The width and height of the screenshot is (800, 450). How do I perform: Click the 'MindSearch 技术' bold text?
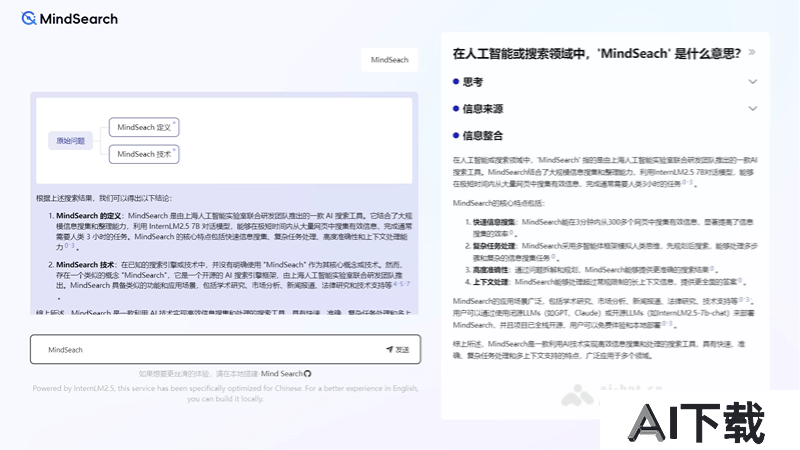click(x=85, y=265)
